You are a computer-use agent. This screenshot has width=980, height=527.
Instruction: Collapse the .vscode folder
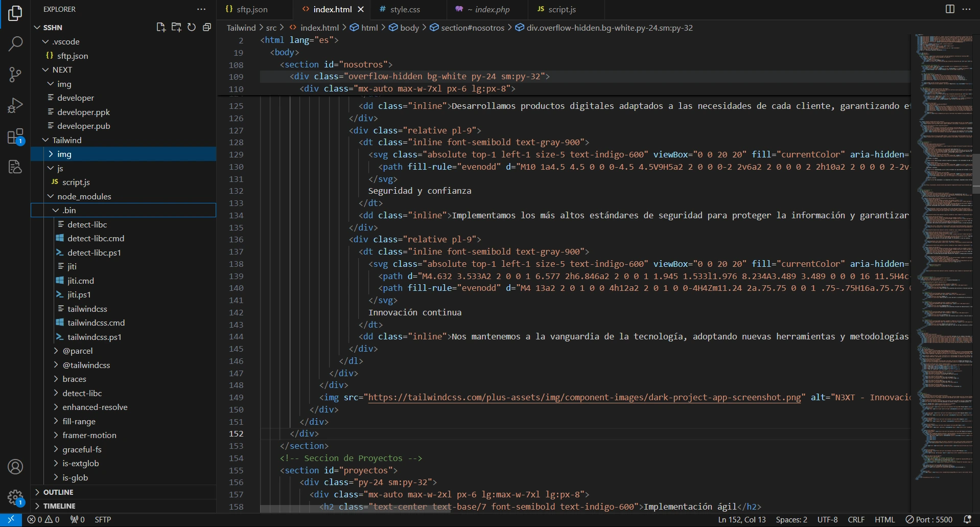point(66,41)
